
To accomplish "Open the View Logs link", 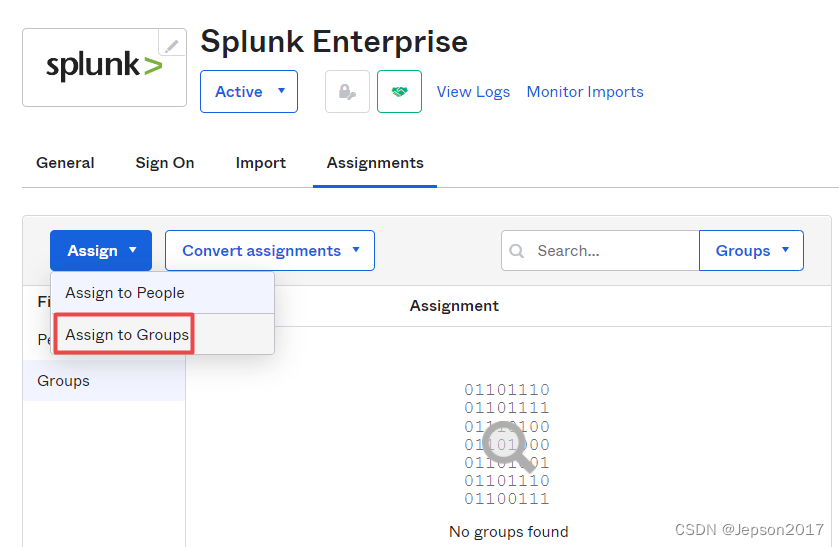I will [x=473, y=92].
